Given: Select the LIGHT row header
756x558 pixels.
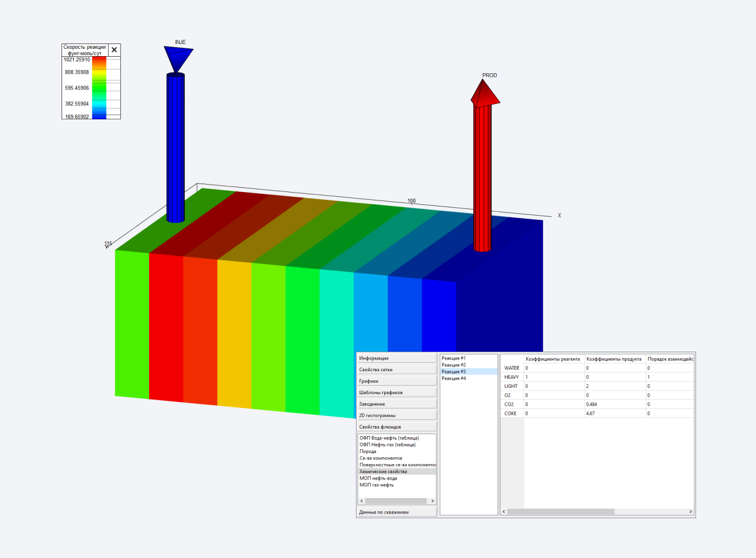Looking at the screenshot, I should pyautogui.click(x=512, y=386).
